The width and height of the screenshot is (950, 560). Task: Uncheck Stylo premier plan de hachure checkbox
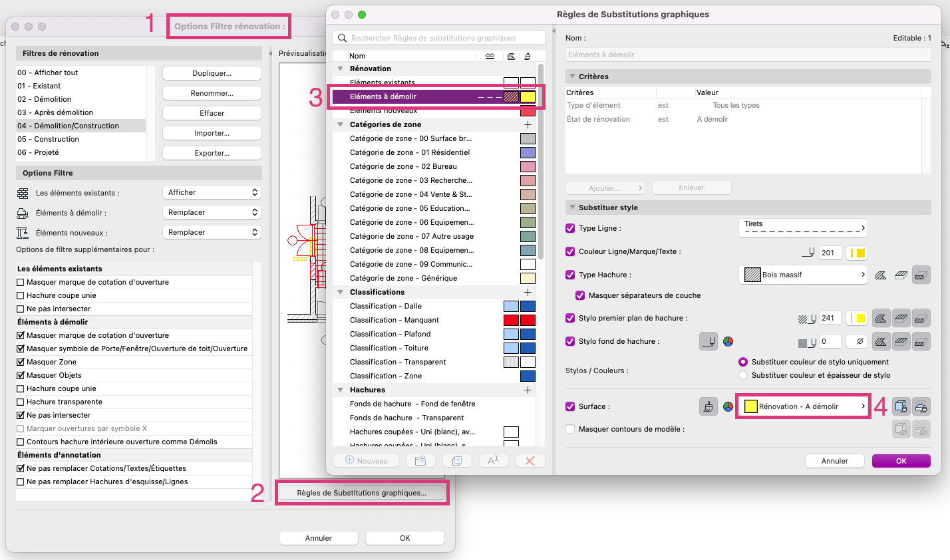(x=570, y=318)
